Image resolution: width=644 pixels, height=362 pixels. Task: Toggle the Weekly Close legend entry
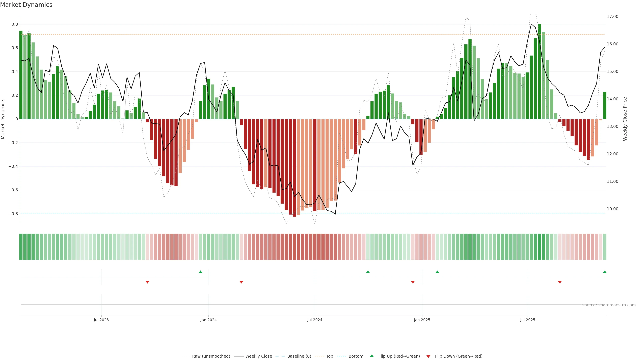[258, 356]
